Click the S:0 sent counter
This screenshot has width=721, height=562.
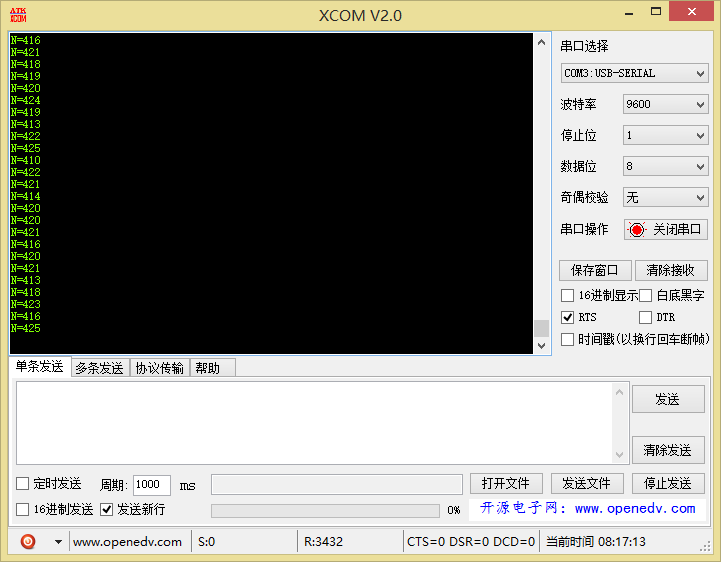(206, 542)
